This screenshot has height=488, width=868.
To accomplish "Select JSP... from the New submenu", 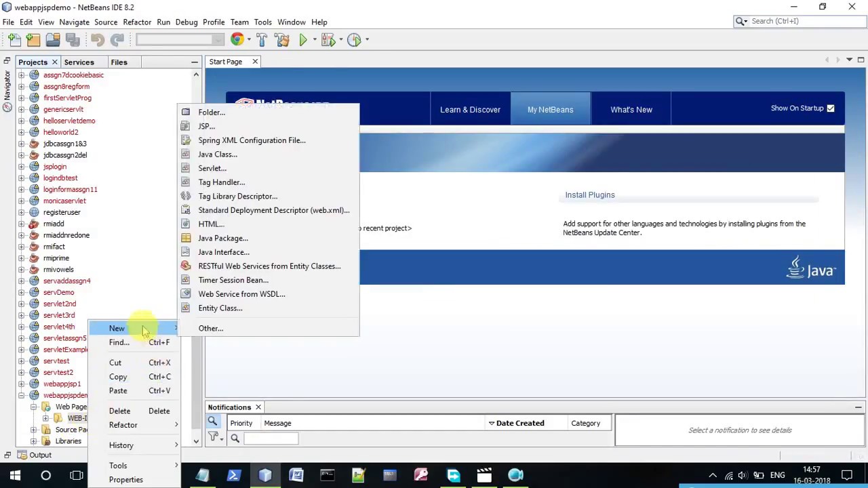I will pyautogui.click(x=206, y=126).
